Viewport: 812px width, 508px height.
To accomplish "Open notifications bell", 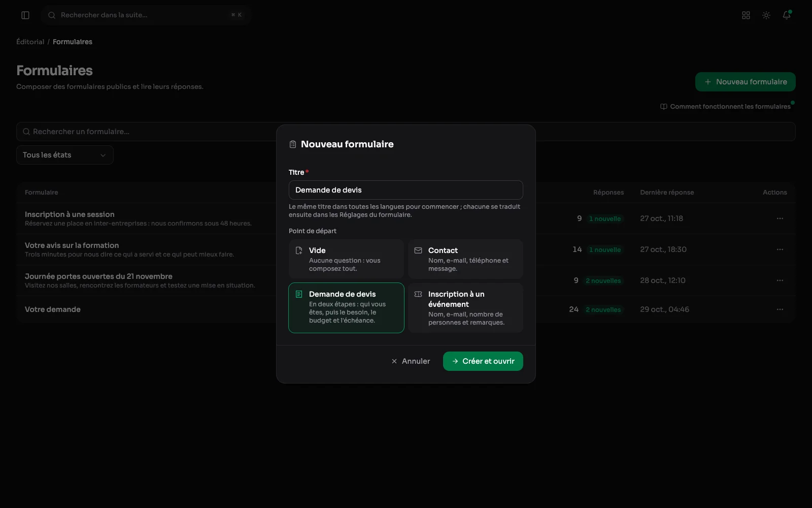I will [x=787, y=15].
